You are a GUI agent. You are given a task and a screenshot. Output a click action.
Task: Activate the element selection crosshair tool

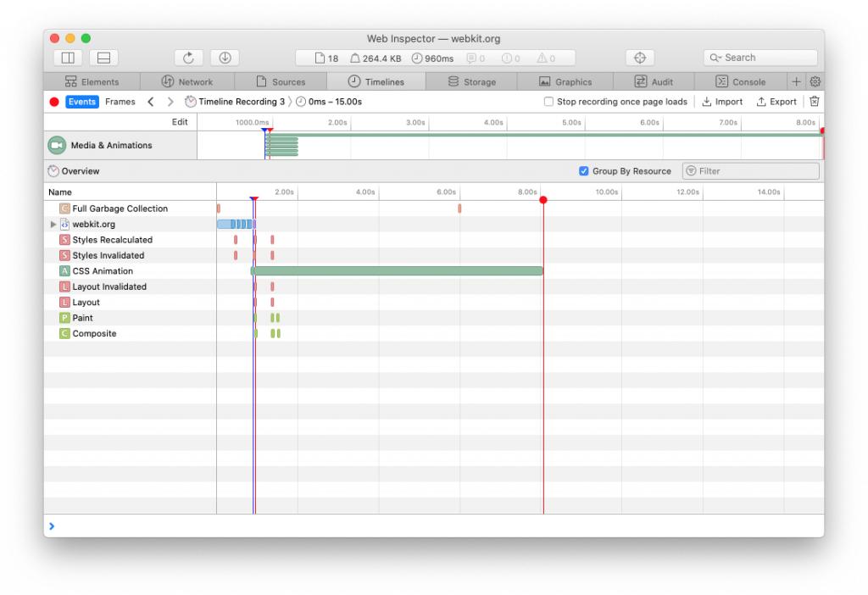pyautogui.click(x=640, y=57)
